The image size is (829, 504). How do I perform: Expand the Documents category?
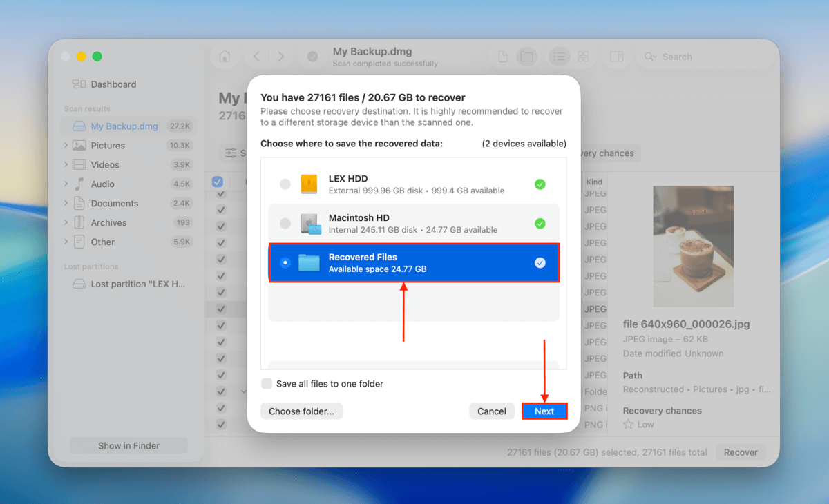tap(66, 204)
